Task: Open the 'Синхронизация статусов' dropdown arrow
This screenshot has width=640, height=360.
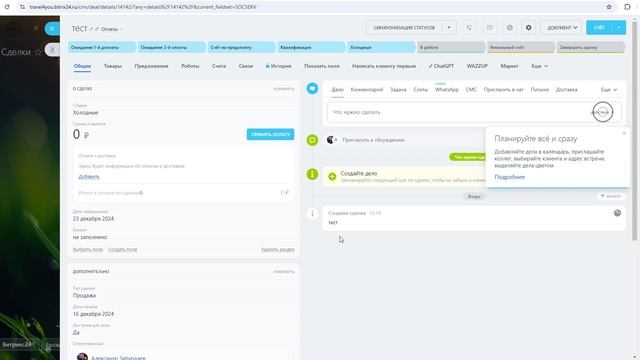Action: [x=449, y=28]
